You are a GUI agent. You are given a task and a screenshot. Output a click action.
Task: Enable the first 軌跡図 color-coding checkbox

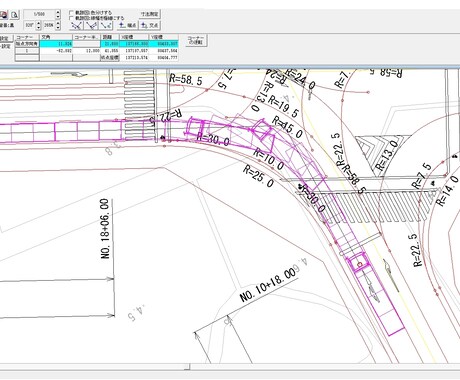[x=71, y=13]
